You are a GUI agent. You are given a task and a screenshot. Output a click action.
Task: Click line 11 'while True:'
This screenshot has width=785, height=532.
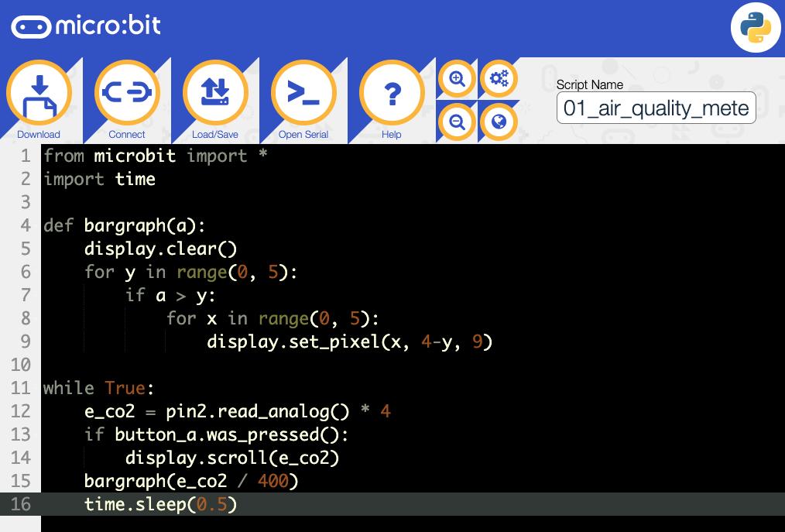[x=98, y=388]
